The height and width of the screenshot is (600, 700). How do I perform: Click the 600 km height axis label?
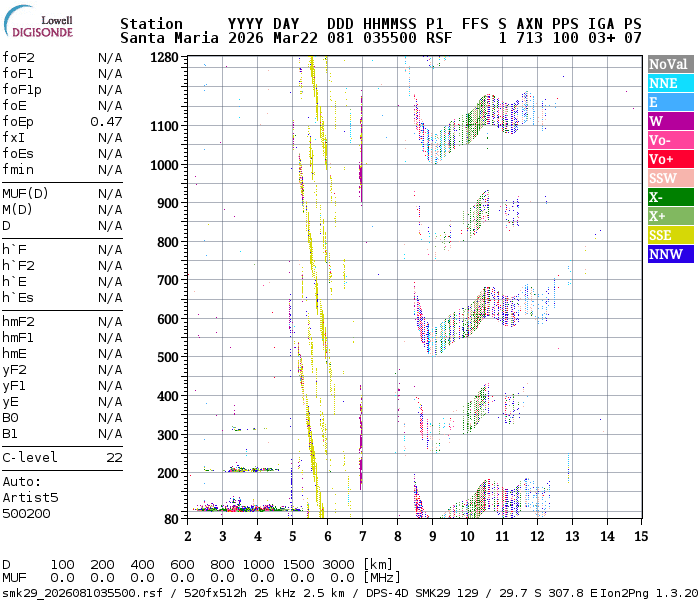168,319
